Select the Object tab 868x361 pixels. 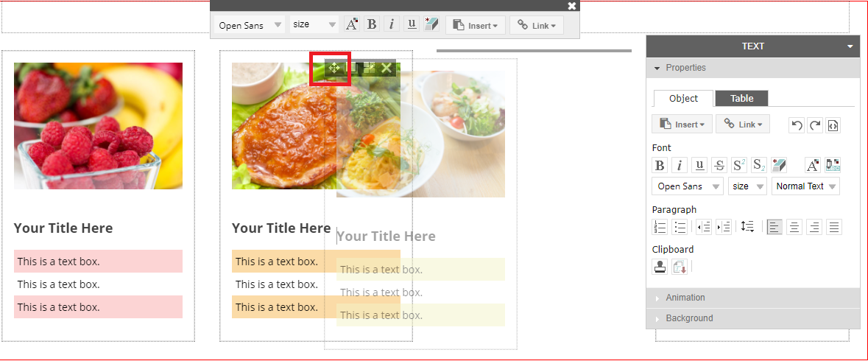point(683,98)
